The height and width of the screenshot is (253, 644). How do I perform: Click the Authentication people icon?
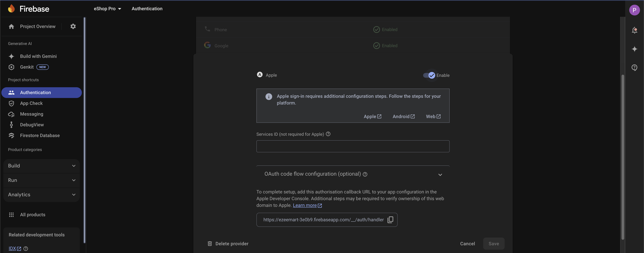[x=11, y=92]
